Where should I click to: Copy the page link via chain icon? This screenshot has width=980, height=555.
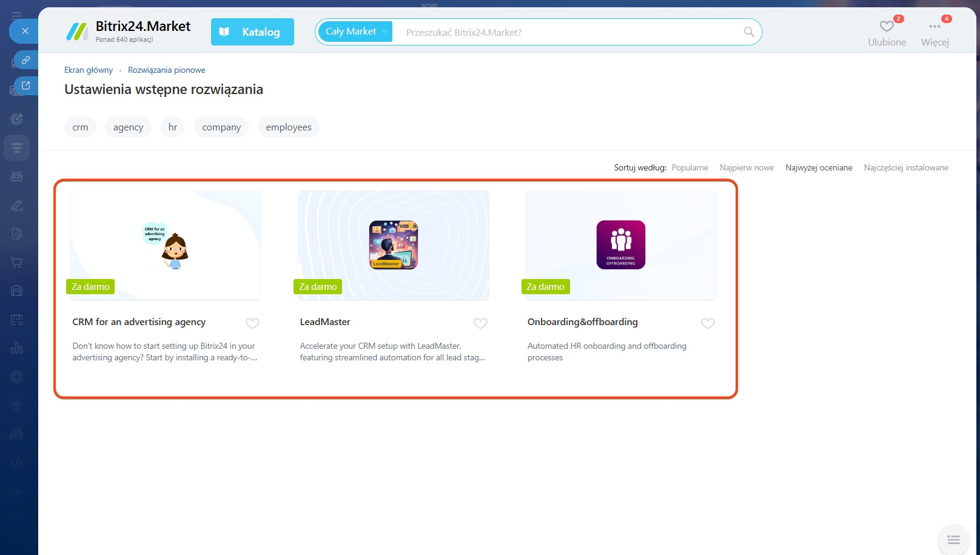point(26,60)
